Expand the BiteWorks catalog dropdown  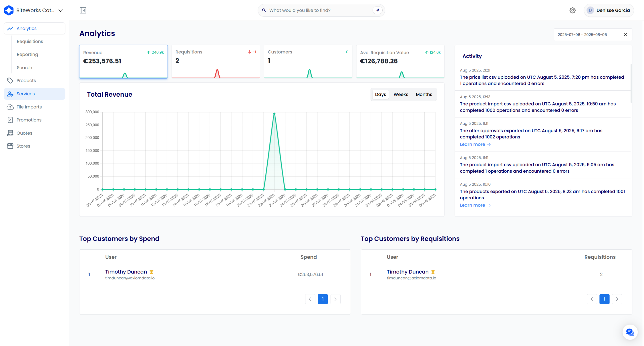point(61,11)
